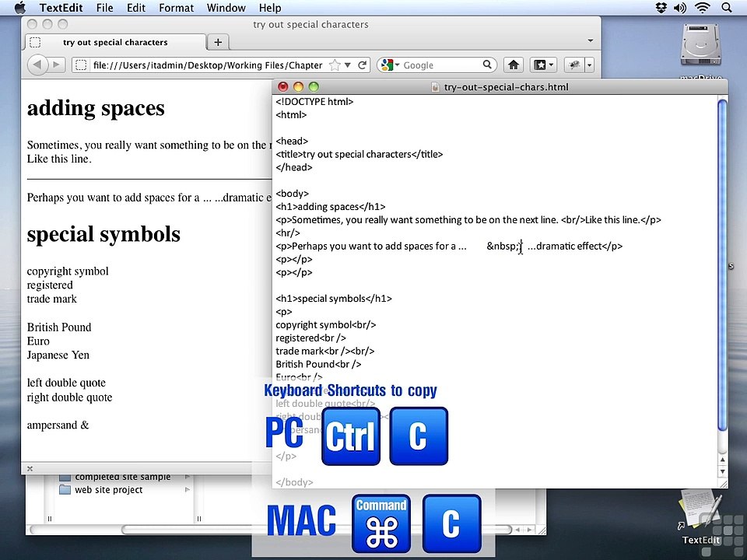Click the TextEdit scroll up arrow
This screenshot has height=560, width=747.
point(722,460)
